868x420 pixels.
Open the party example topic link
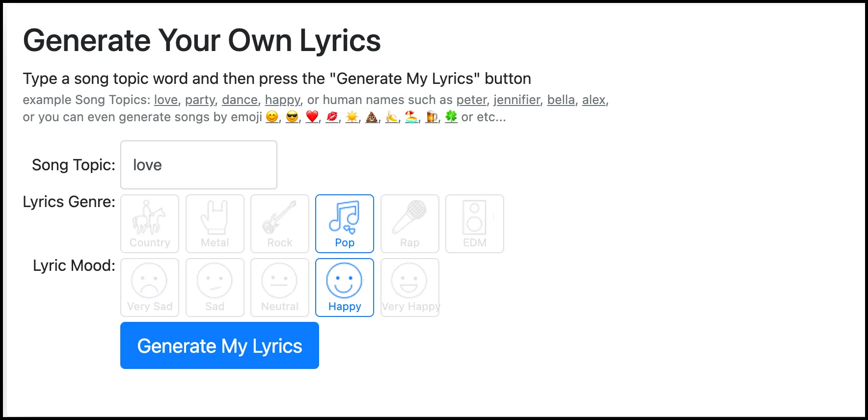(199, 100)
